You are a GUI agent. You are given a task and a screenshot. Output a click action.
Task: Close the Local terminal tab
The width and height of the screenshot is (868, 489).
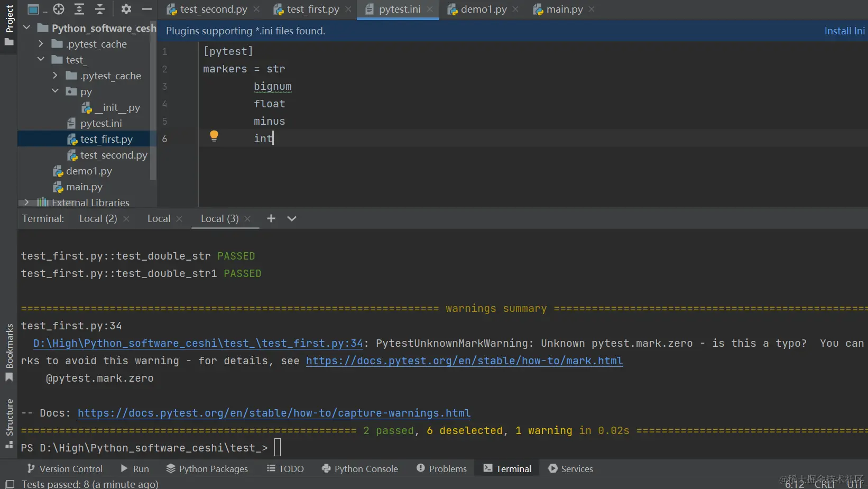point(179,219)
